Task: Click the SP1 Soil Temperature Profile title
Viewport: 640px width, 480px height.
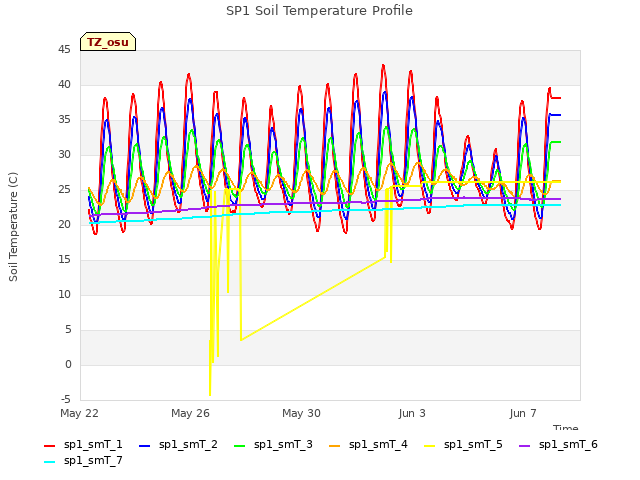Action: pos(319,11)
